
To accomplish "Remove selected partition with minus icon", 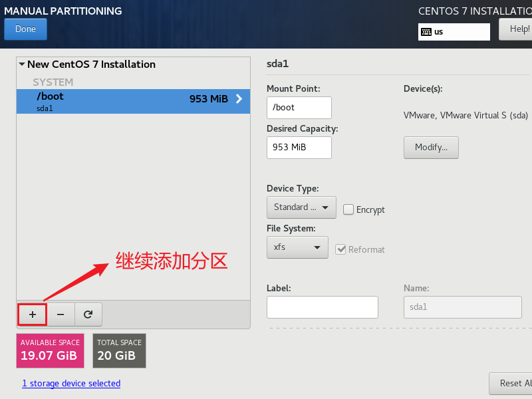I will coord(61,315).
